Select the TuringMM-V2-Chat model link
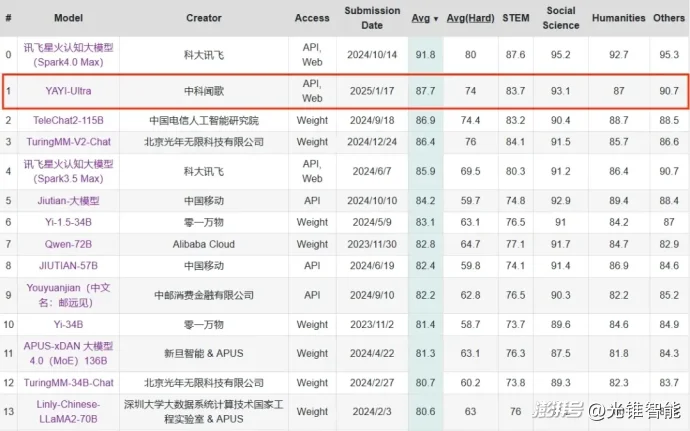Image resolution: width=690 pixels, height=431 pixels. point(69,142)
